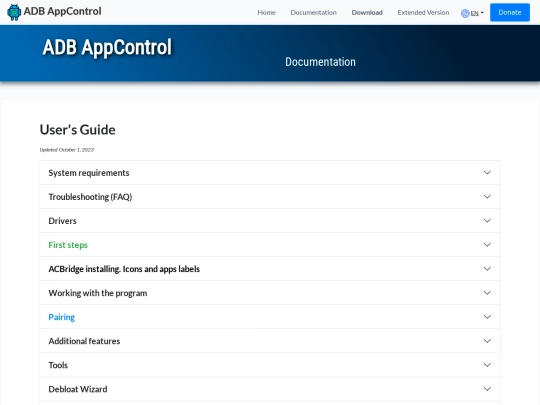Expand the Troubleshooting (FAQ) section
The height and width of the screenshot is (405, 540).
270,197
